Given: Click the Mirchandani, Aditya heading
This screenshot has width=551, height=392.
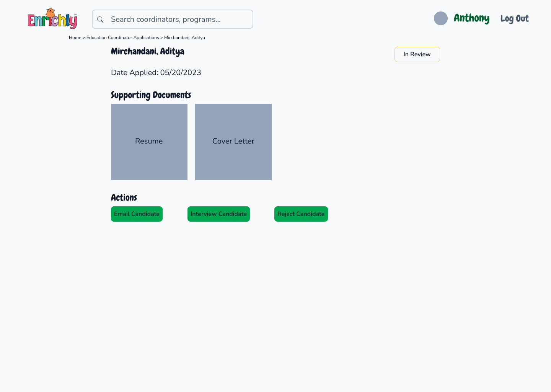Looking at the screenshot, I should 148,52.
